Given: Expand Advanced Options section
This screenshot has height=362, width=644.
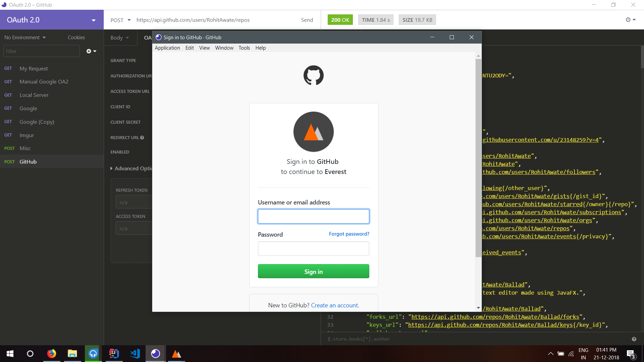Looking at the screenshot, I should pyautogui.click(x=131, y=168).
